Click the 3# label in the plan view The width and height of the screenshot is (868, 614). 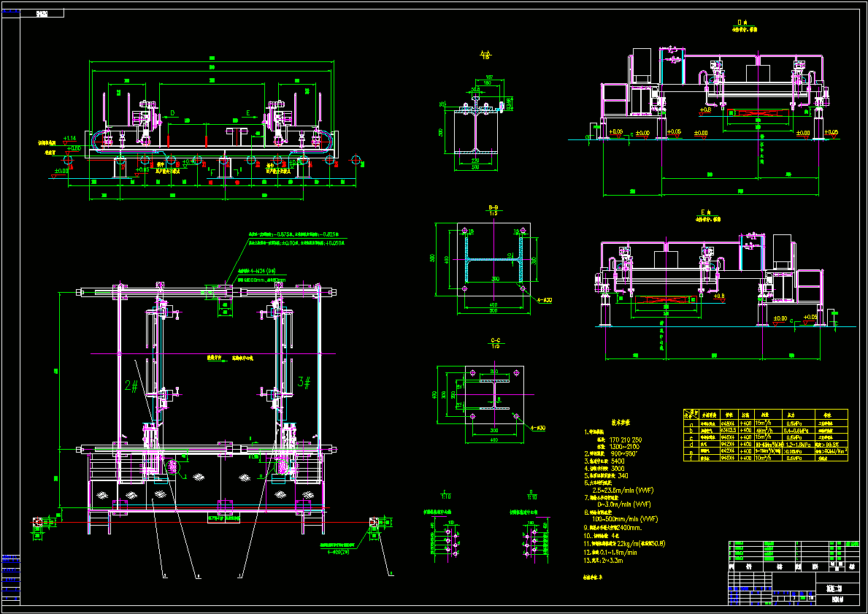304,382
